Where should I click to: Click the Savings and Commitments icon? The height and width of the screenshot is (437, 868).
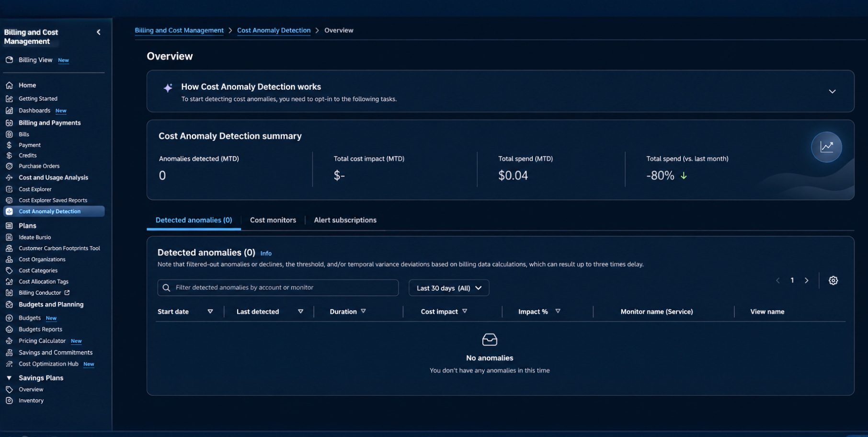pyautogui.click(x=9, y=353)
